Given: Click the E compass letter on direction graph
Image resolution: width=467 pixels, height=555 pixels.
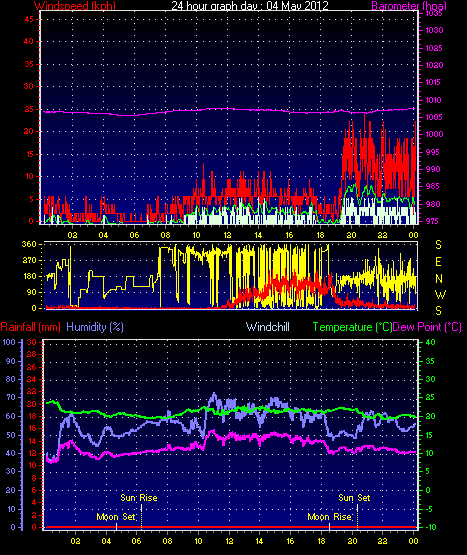Looking at the screenshot, I should (x=438, y=262).
